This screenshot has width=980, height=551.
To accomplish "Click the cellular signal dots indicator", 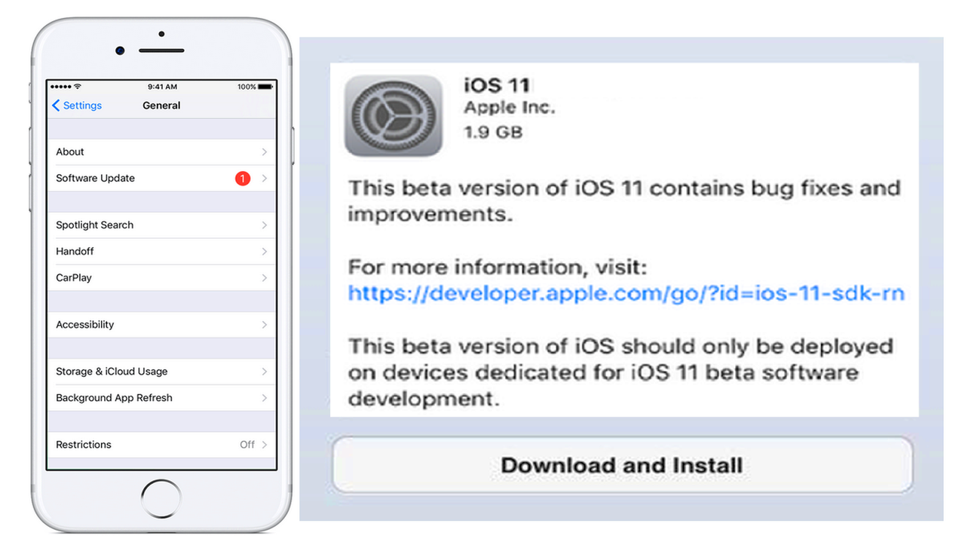I will click(x=60, y=86).
